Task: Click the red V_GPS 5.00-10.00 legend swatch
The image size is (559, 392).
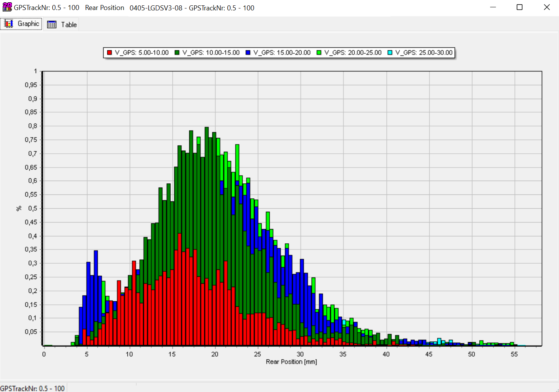Action: (109, 53)
